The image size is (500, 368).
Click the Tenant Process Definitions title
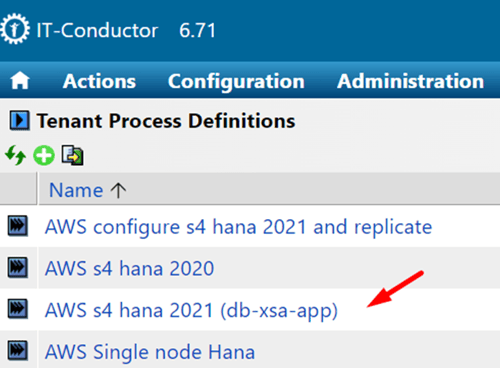coord(166,121)
